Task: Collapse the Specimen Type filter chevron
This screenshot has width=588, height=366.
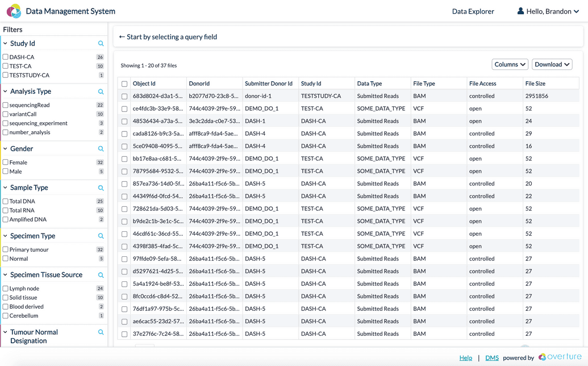Action: pyautogui.click(x=5, y=236)
